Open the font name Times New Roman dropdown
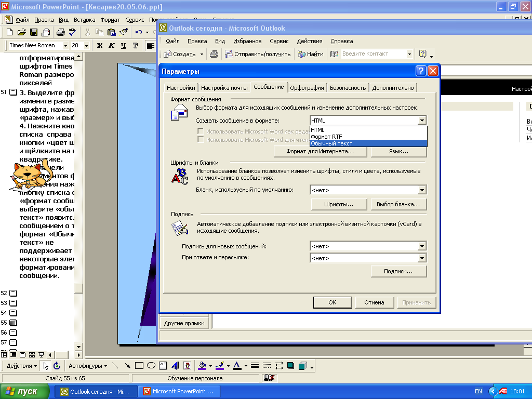 [65, 46]
